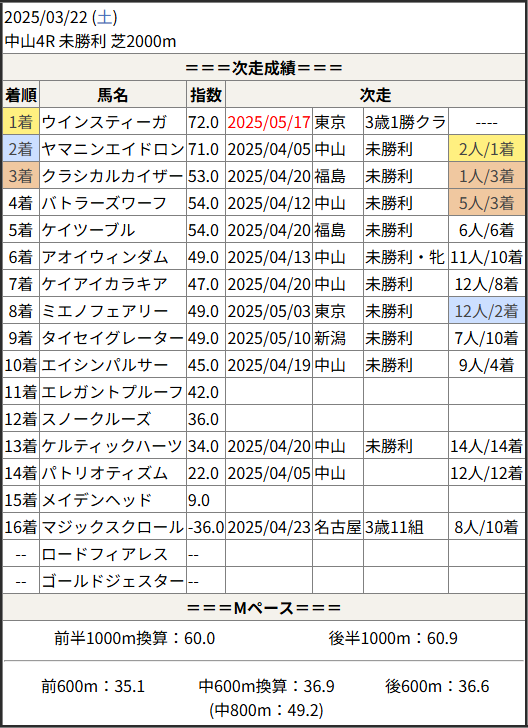Click the 3歳1勝クラ race class cell
Screen dimensions: 528x728
(x=406, y=122)
